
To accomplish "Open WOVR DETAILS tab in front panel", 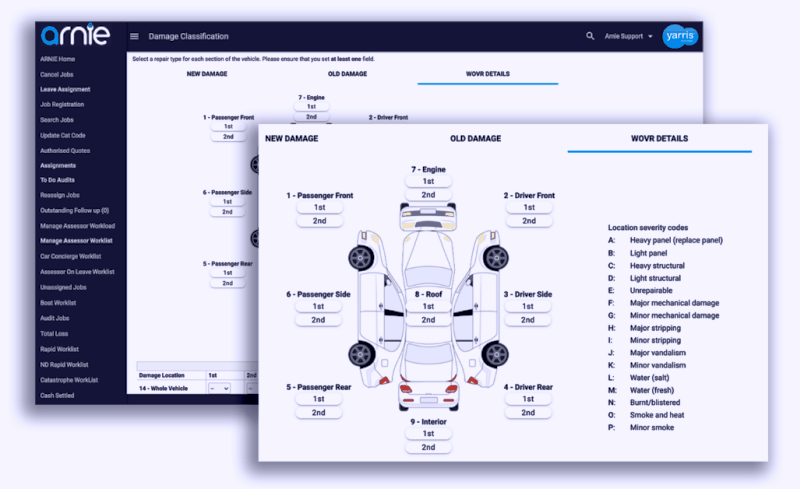I will tap(659, 138).
